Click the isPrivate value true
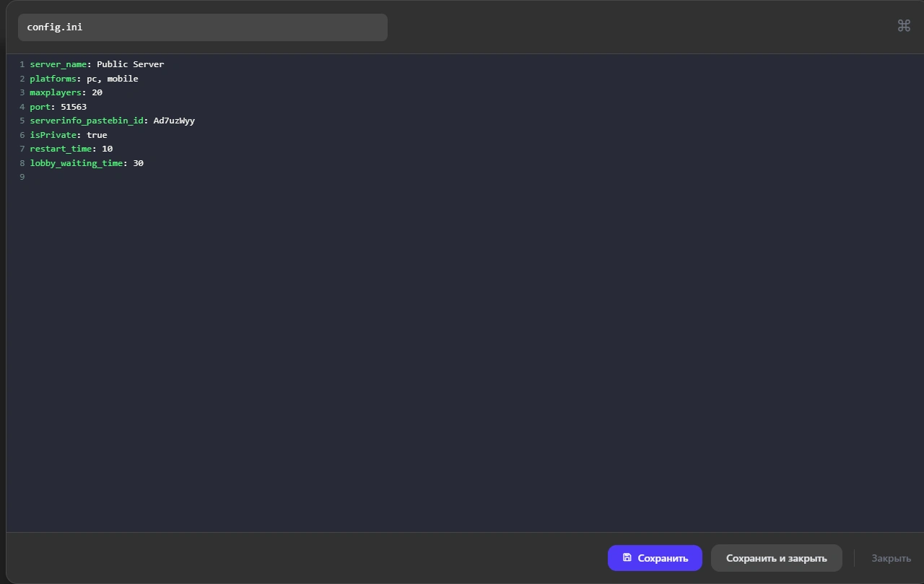Screen dimensions: 924x584 coord(97,135)
